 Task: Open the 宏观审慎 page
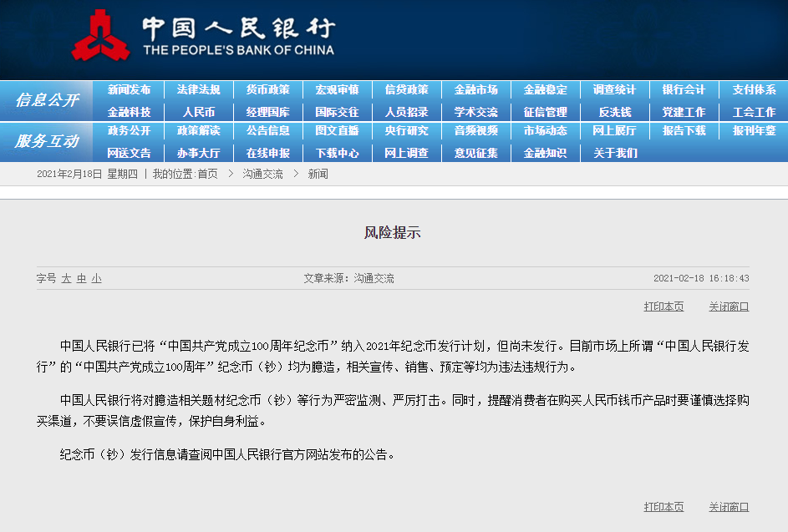click(x=337, y=90)
